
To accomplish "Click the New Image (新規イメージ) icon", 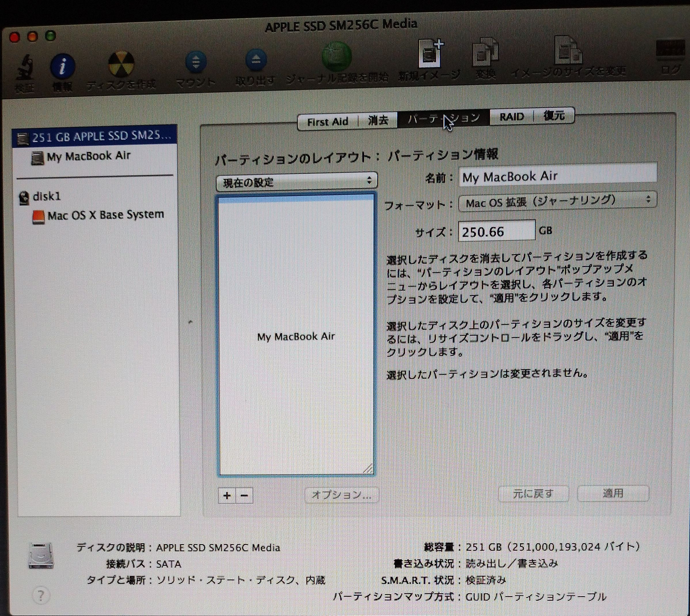I will click(430, 54).
